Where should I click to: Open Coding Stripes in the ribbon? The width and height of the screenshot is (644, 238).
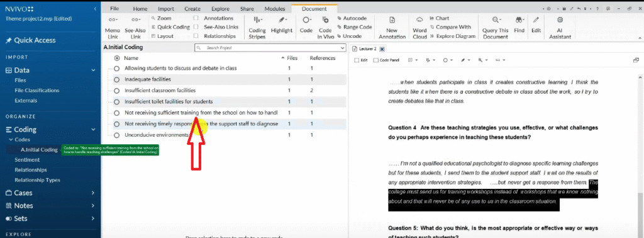coord(257,28)
